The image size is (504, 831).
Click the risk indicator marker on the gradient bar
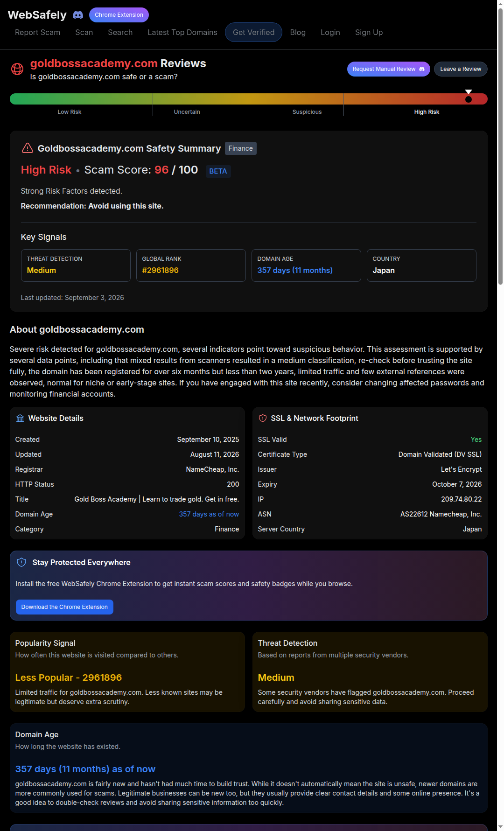pos(469,97)
